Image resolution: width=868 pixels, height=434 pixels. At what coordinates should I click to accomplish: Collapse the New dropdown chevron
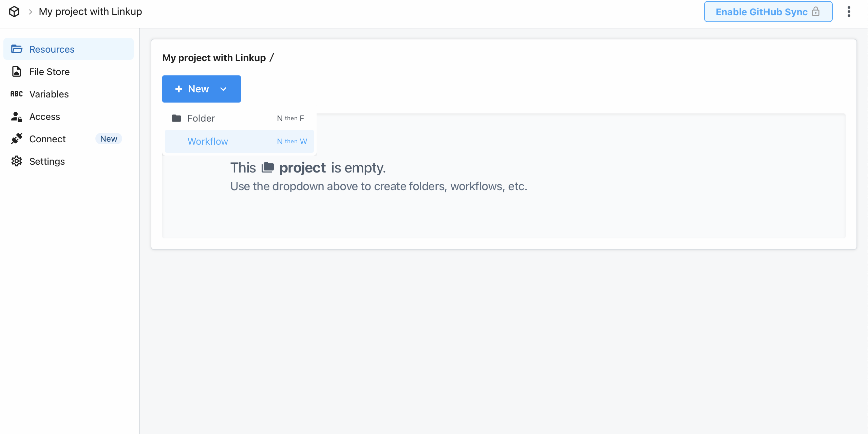point(223,89)
